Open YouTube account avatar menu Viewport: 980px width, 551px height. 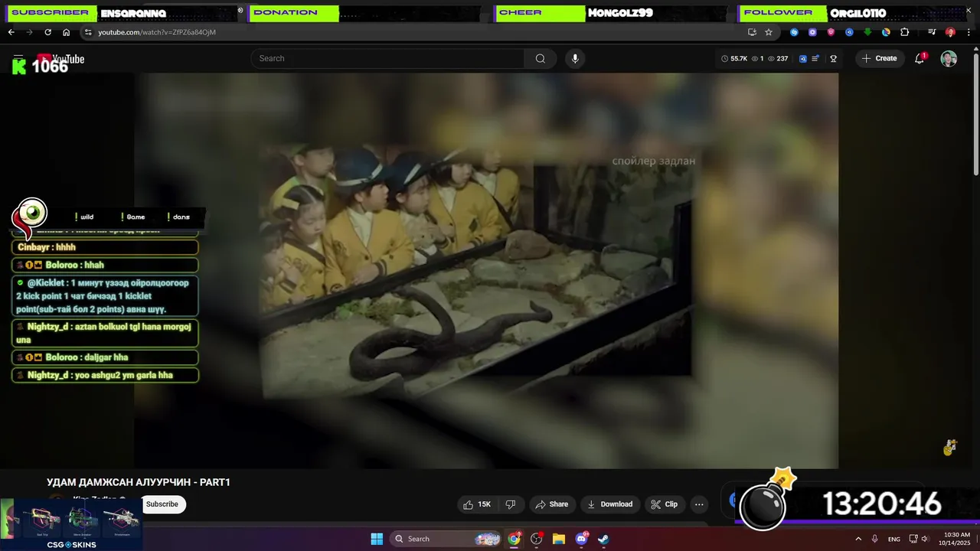point(949,59)
